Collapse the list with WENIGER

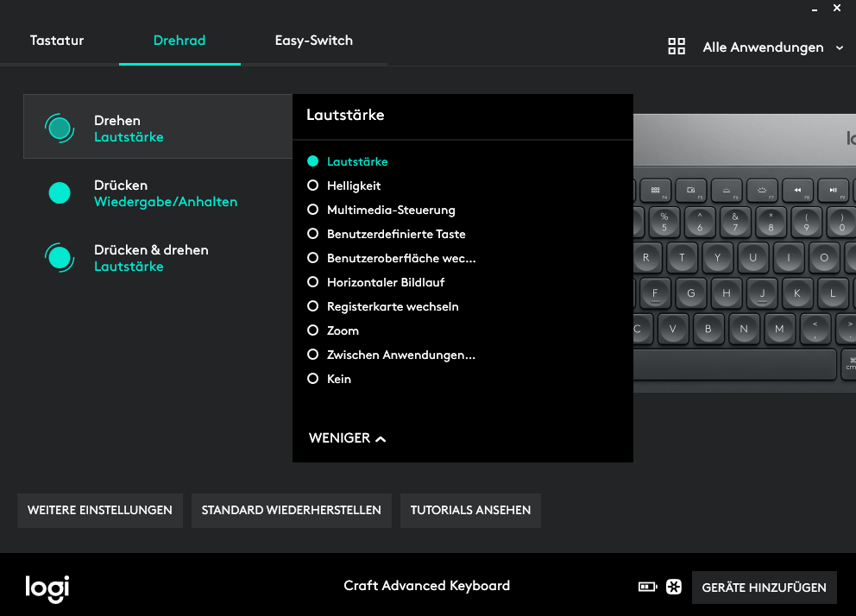(347, 438)
